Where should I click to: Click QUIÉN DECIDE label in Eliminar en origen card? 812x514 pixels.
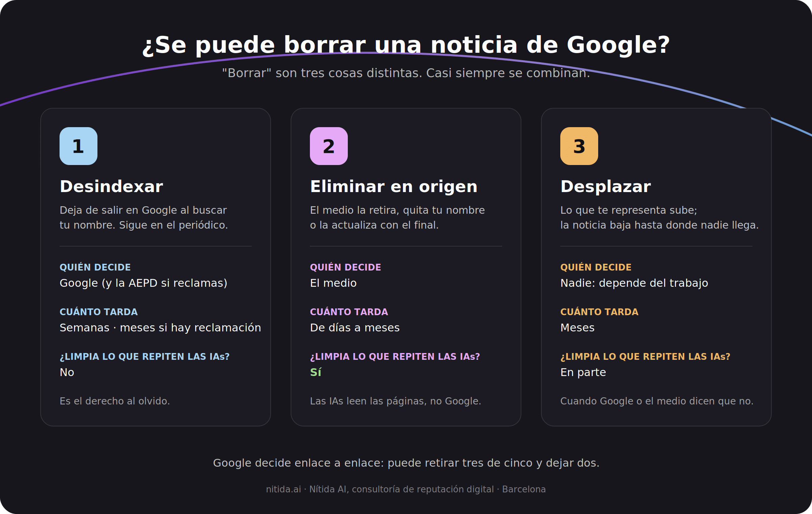click(345, 267)
